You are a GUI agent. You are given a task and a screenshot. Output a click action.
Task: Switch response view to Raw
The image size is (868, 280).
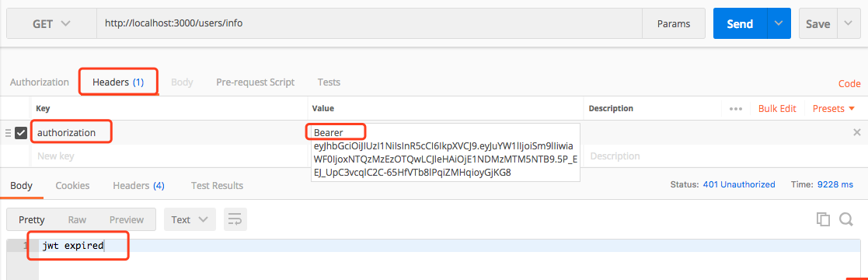[x=77, y=219]
